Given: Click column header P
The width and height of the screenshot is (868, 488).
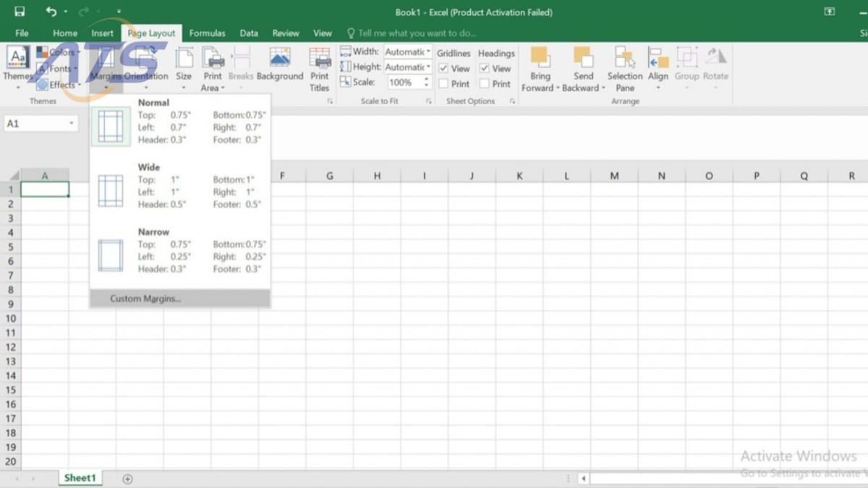Looking at the screenshot, I should click(x=757, y=176).
